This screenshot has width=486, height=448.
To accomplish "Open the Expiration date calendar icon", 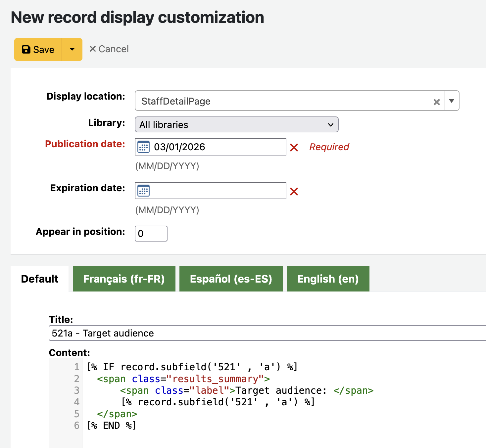I will 143,191.
